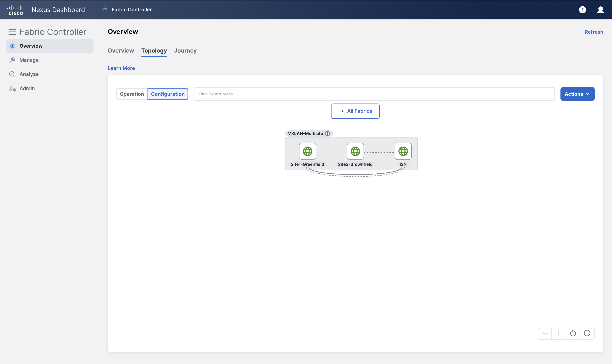Toggle the hamburger navigation menu
Screen dimensions: 612x364
(12, 32)
